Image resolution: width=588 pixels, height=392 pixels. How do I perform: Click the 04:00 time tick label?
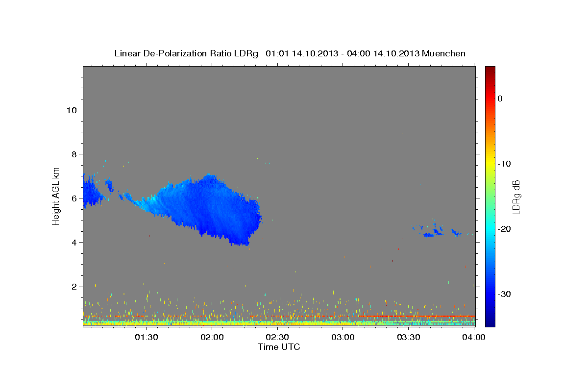474,337
